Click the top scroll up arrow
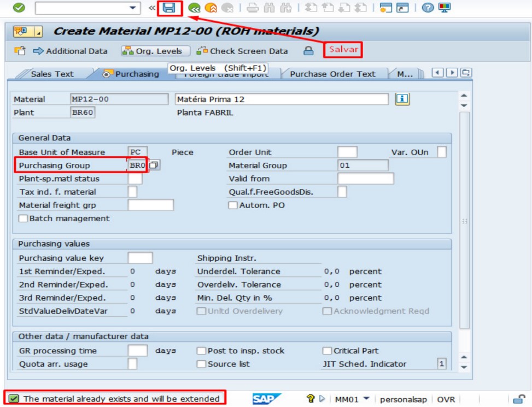This screenshot has height=407, width=532. tap(464, 96)
